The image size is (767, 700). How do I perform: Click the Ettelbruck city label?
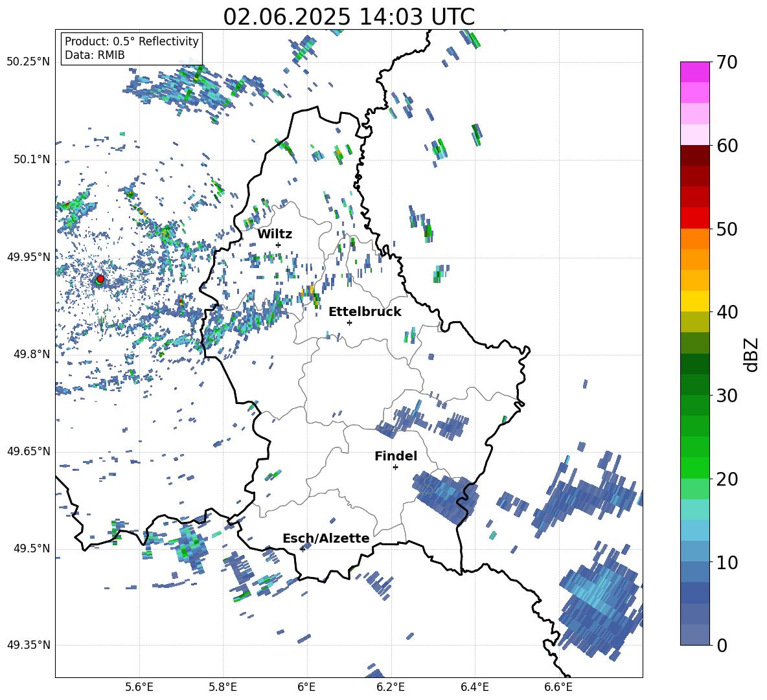365,312
